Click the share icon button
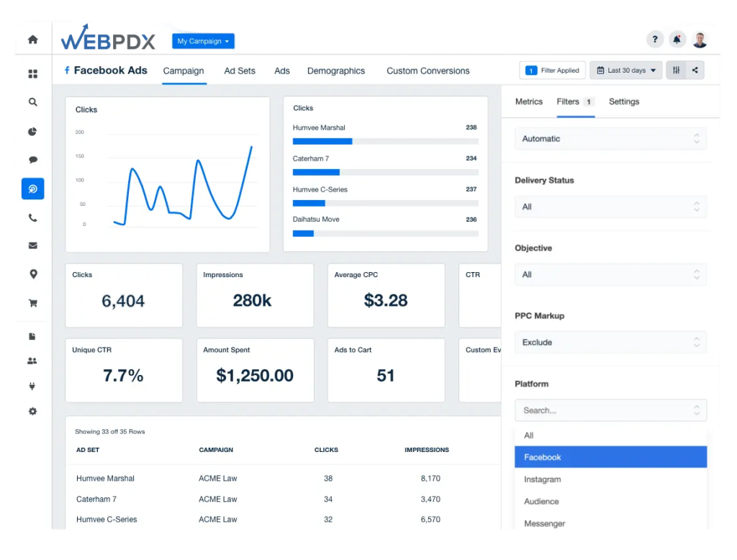This screenshot has width=737, height=560. point(695,71)
